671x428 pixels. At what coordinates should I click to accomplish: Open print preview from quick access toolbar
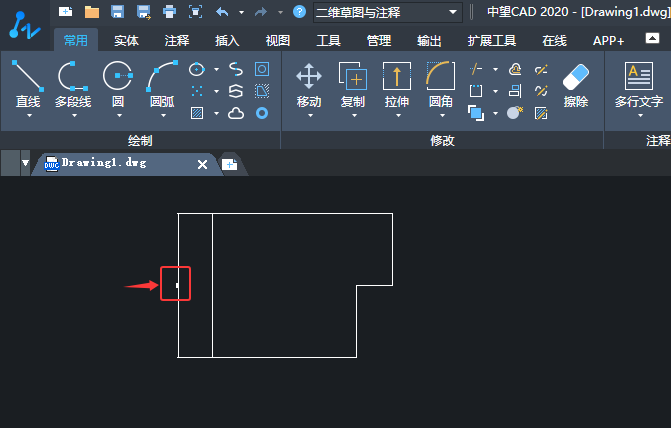click(196, 12)
